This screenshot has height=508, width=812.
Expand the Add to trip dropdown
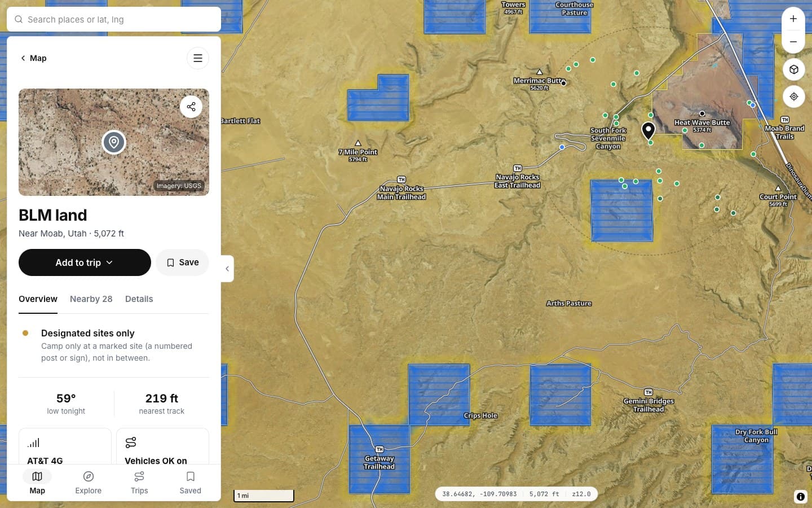[85, 262]
